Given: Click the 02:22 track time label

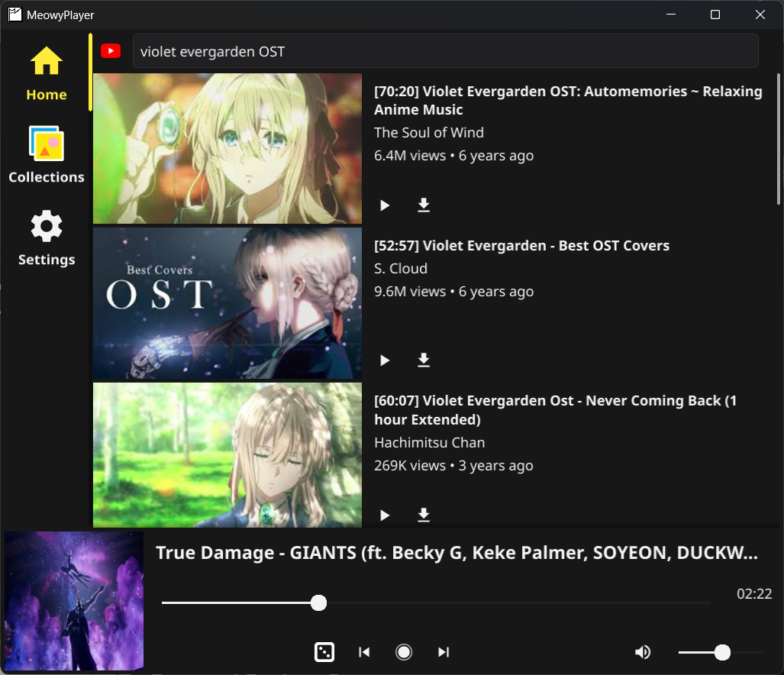Looking at the screenshot, I should pos(754,594).
